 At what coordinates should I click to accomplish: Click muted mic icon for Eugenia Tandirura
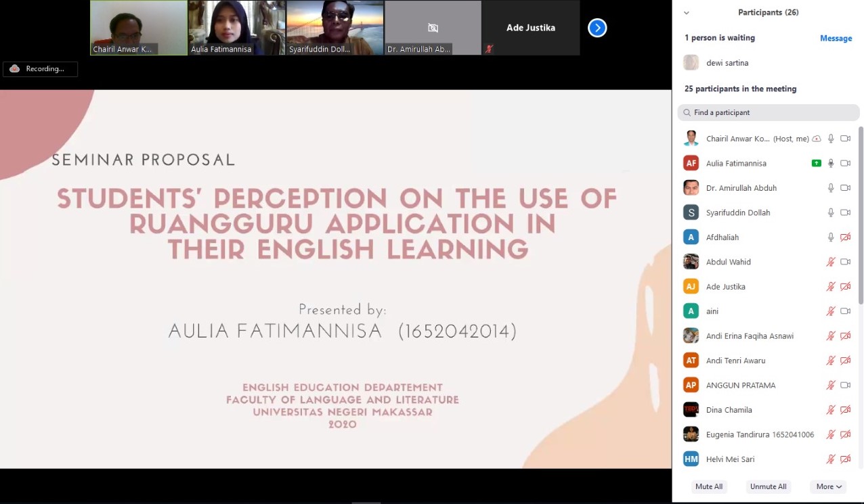point(831,434)
